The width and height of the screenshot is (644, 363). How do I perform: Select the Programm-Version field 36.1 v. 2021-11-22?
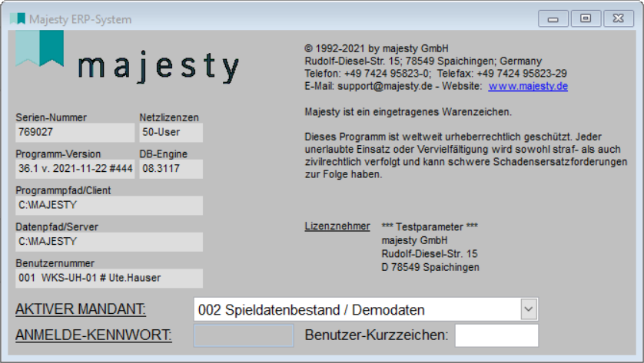pos(75,169)
